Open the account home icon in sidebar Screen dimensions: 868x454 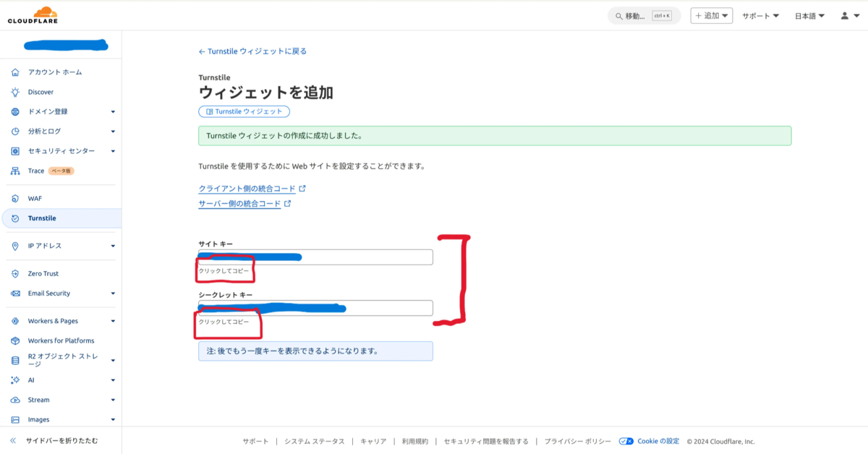(15, 72)
